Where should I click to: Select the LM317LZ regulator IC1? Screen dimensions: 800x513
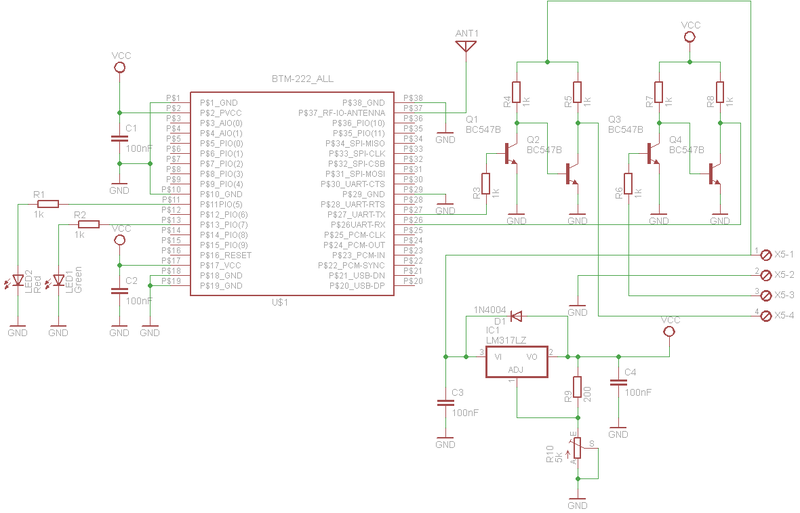click(x=516, y=362)
